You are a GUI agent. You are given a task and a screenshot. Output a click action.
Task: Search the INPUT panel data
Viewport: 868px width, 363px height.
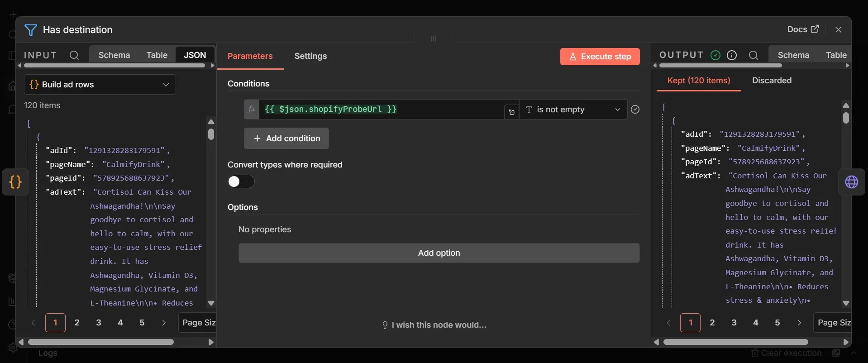point(74,55)
